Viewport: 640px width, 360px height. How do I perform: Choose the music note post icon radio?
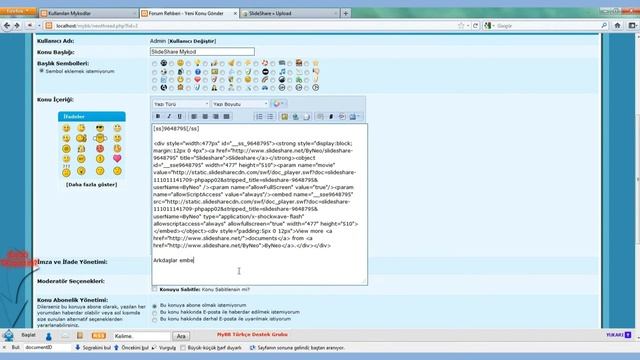point(273,72)
